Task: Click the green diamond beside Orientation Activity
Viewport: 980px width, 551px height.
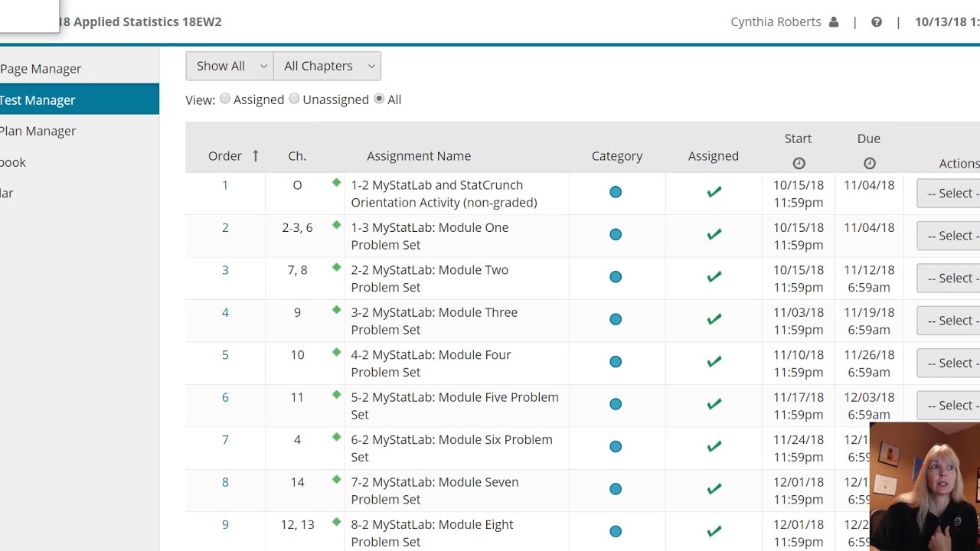Action: 336,182
